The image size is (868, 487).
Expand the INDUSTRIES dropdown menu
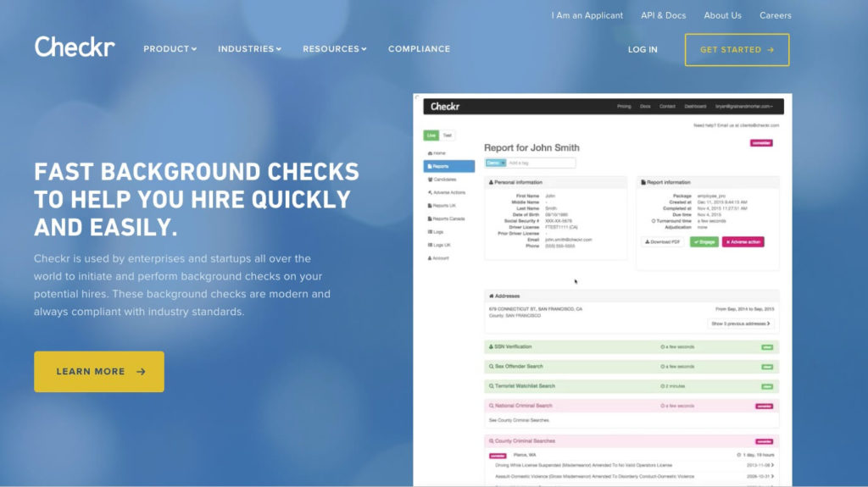(250, 49)
